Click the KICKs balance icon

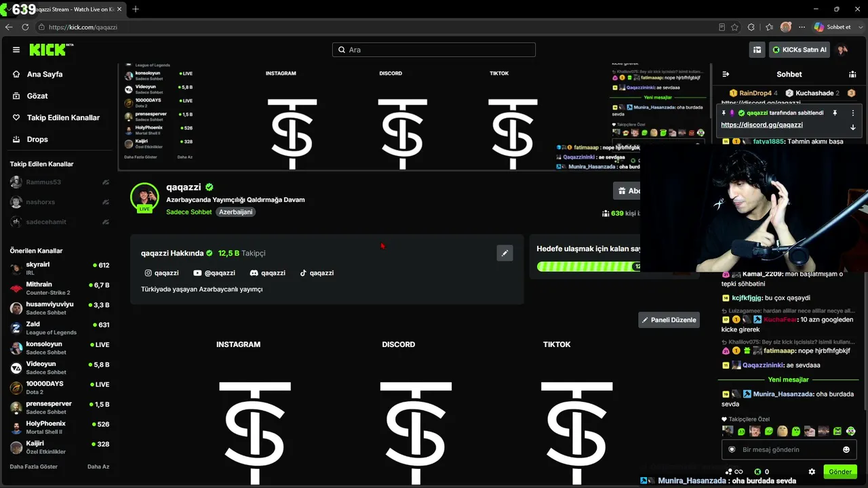tap(757, 472)
